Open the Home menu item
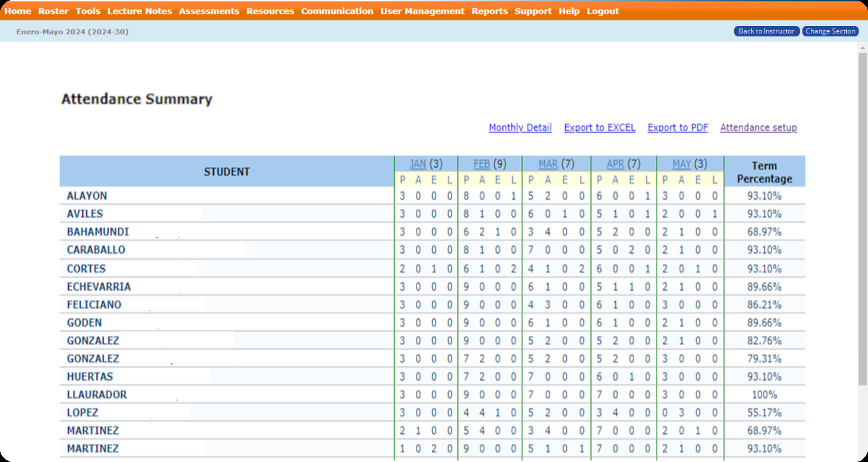 18,11
